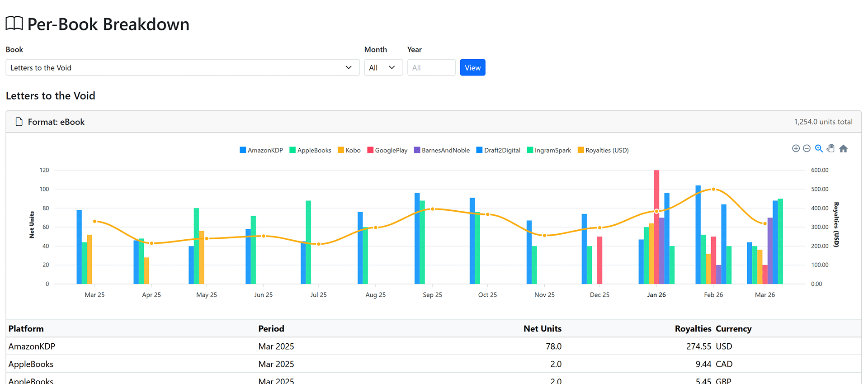
Task: Activate the selection zoom magnifier tool
Action: pyautogui.click(x=819, y=148)
